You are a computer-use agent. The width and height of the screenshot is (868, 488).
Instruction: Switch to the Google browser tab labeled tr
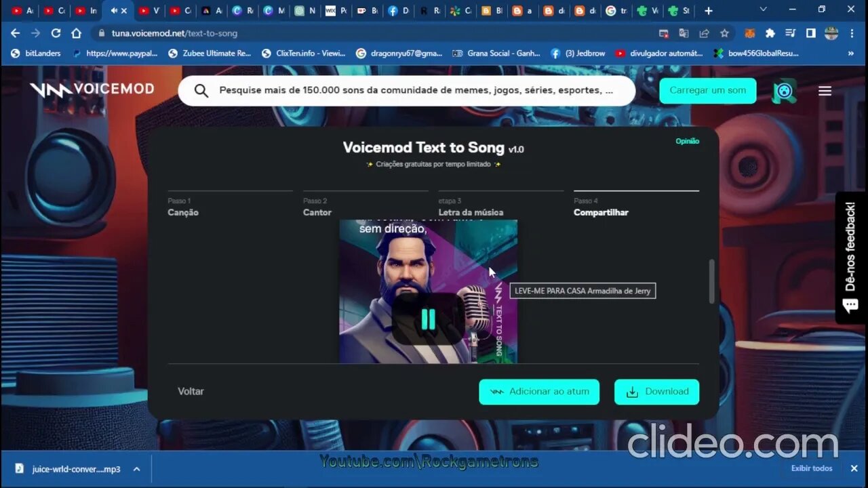616,11
